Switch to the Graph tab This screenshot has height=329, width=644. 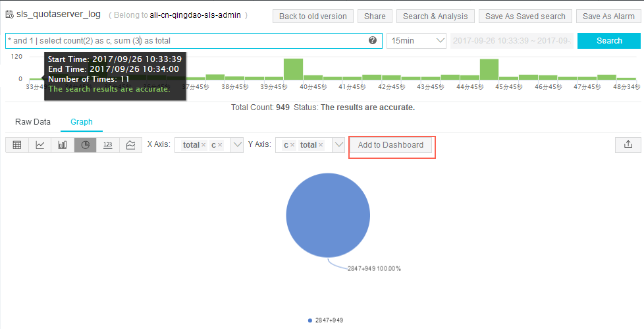click(82, 122)
